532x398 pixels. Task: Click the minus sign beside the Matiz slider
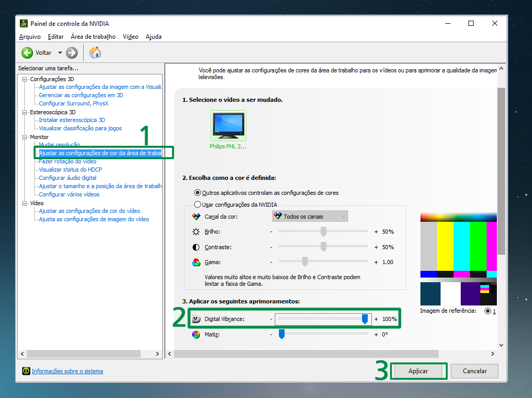[x=271, y=334]
